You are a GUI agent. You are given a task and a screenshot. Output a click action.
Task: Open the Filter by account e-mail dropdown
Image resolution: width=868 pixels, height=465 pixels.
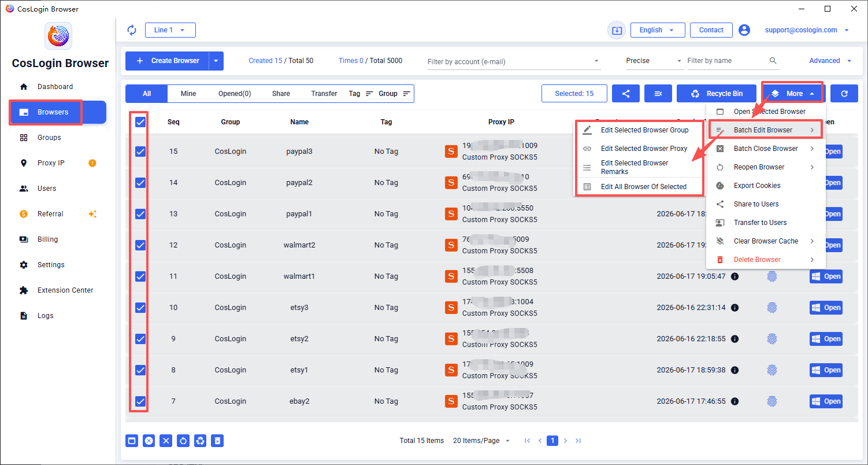(x=514, y=61)
